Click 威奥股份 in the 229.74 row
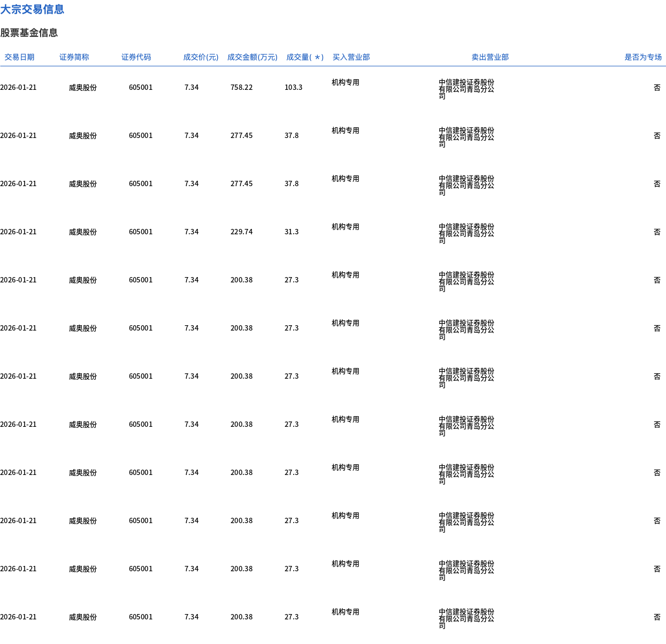 [83, 232]
